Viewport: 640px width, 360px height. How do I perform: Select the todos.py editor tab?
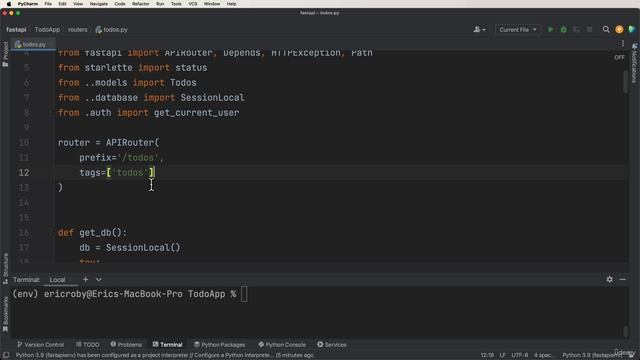point(33,44)
